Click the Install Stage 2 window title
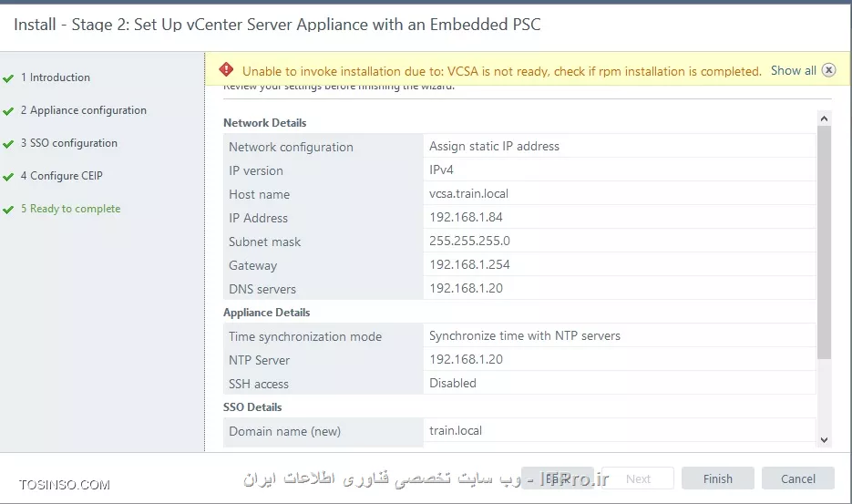The height and width of the screenshot is (504, 852). click(x=277, y=25)
